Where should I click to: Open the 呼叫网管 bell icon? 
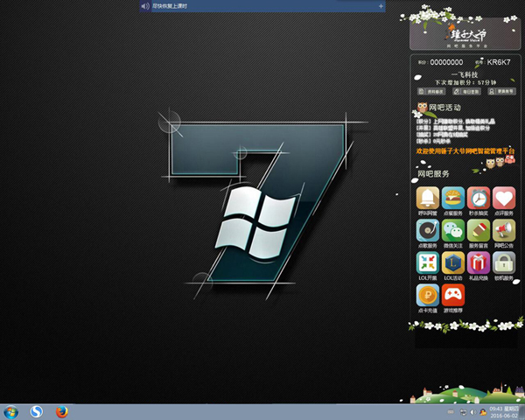point(428,198)
